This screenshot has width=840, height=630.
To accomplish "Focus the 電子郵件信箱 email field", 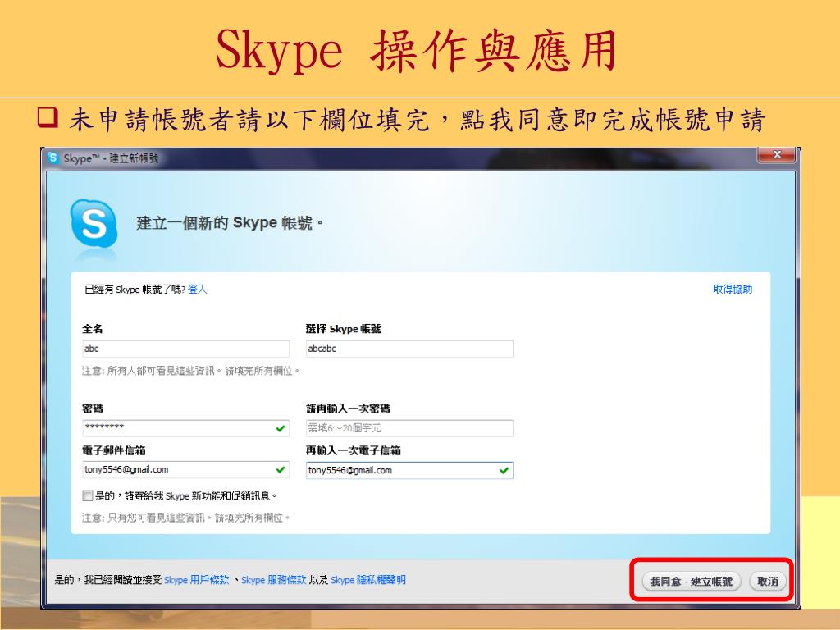I will click(x=186, y=469).
